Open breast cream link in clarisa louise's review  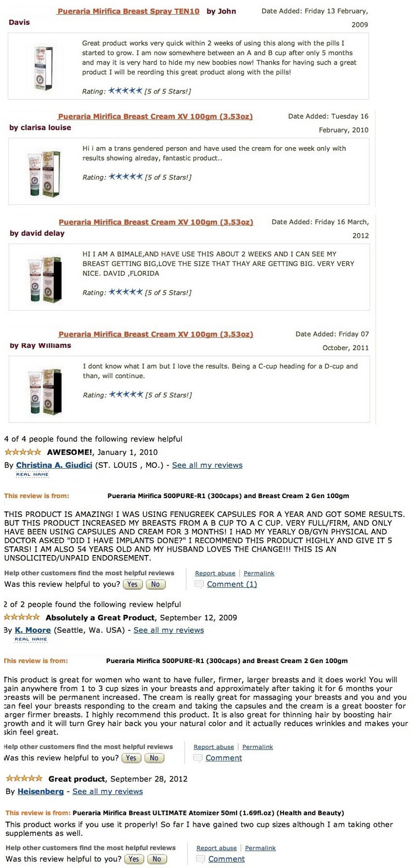click(x=155, y=116)
